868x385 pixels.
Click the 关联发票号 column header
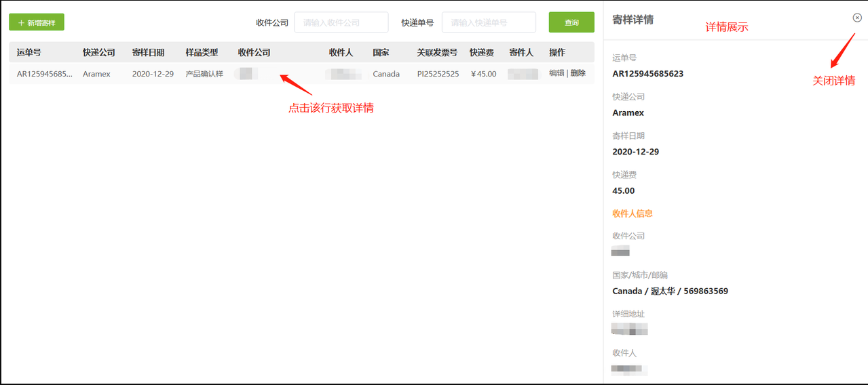(x=437, y=53)
